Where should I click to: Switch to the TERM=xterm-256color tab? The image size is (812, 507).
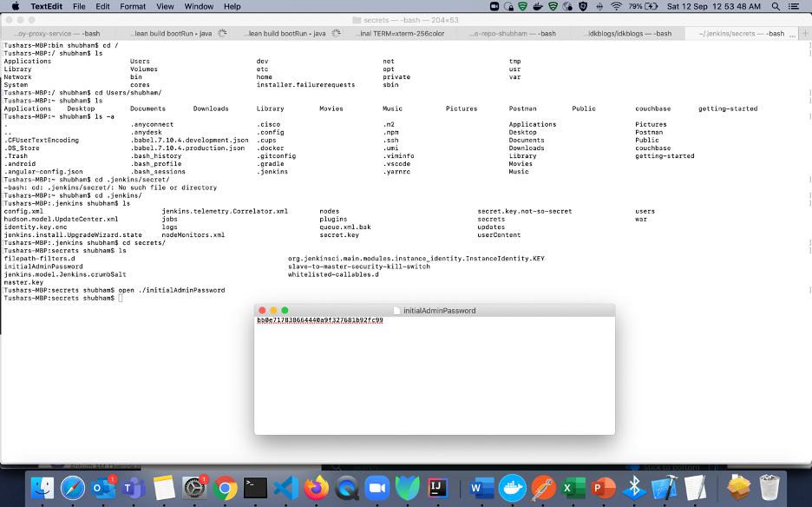click(400, 33)
